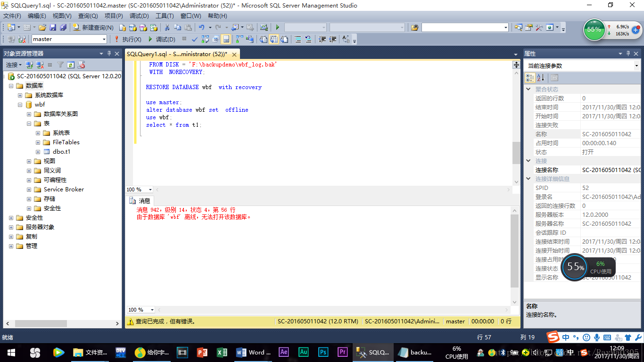
Task: Click the Save All icon
Action: (63, 27)
